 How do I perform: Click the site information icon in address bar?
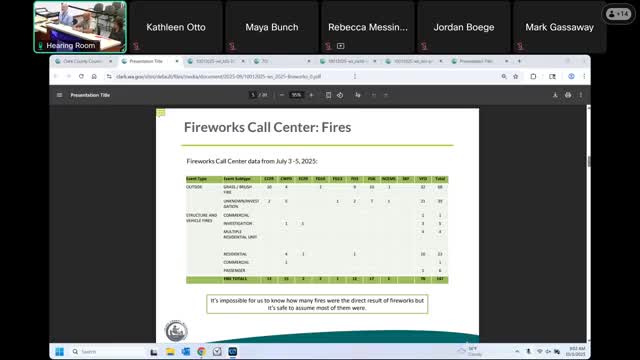pos(109,76)
